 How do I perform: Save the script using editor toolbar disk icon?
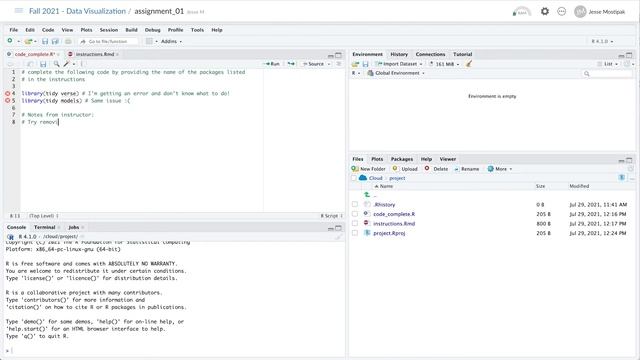coord(43,64)
